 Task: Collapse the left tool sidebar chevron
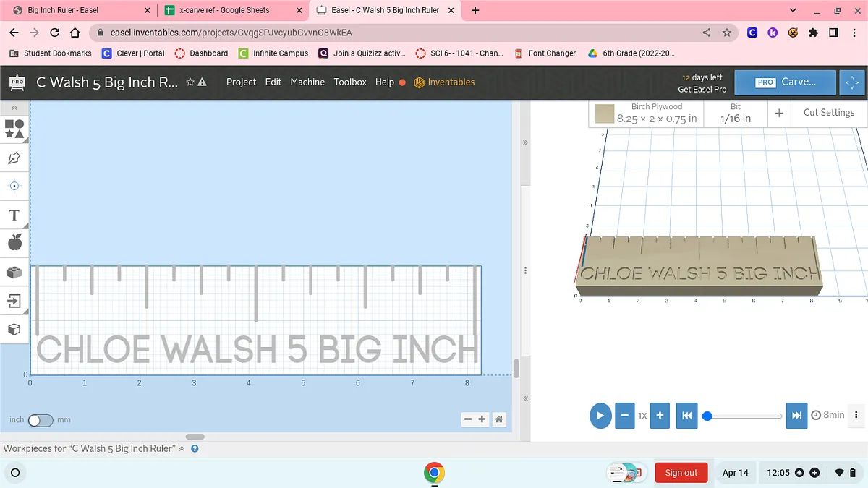tap(14, 108)
